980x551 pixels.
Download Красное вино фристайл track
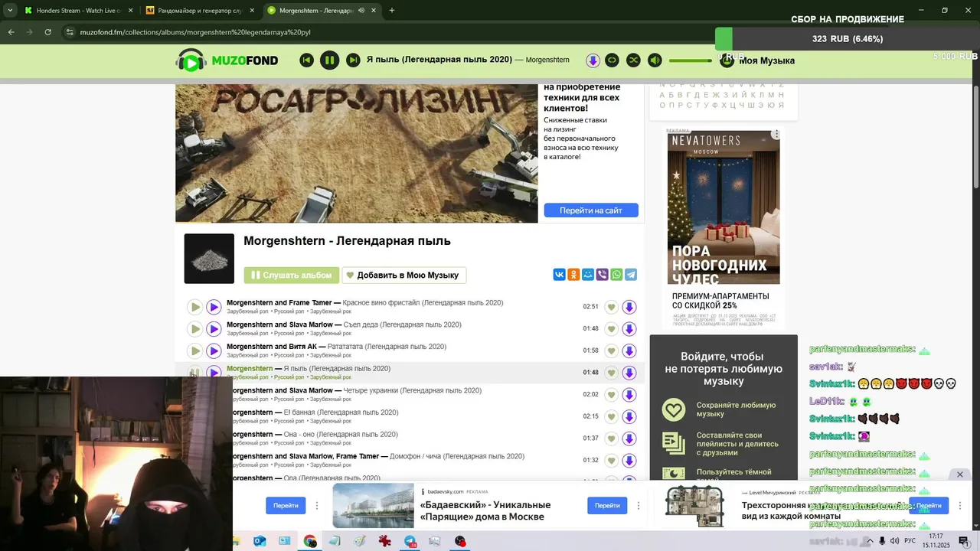point(629,307)
